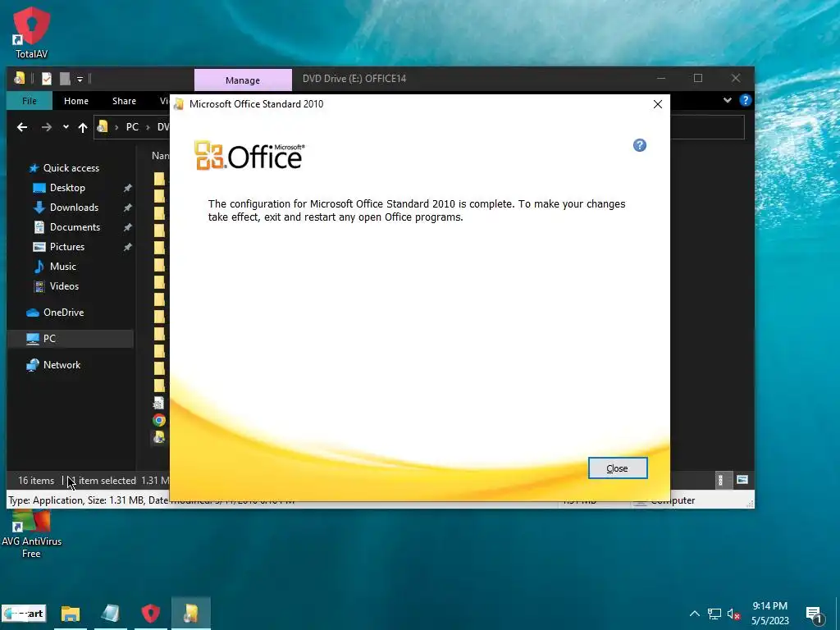Dismiss Office dialog using title bar X
This screenshot has height=630, width=840.
[658, 104]
